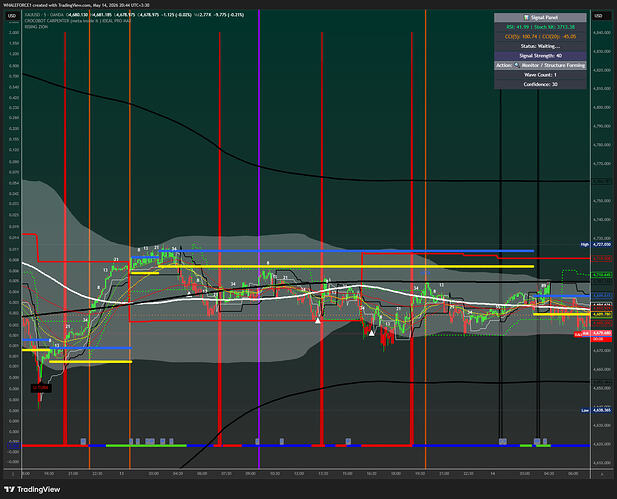The image size is (617, 499).
Task: Click the red U-TURN label on the chart
Action: click(x=41, y=388)
